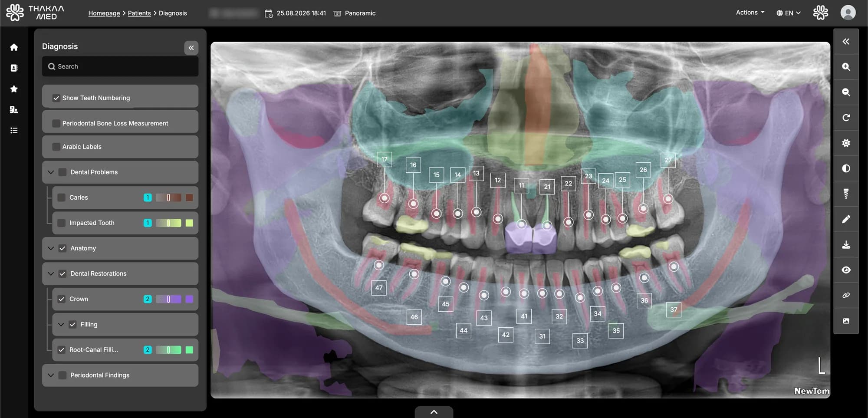Adjust the Caries opacity slider

168,197
